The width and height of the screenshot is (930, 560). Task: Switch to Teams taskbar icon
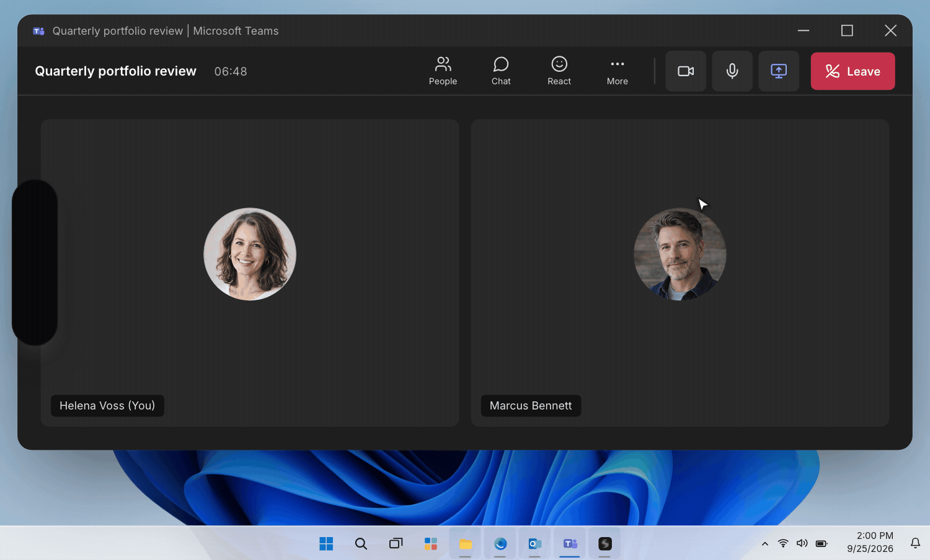pyautogui.click(x=569, y=543)
